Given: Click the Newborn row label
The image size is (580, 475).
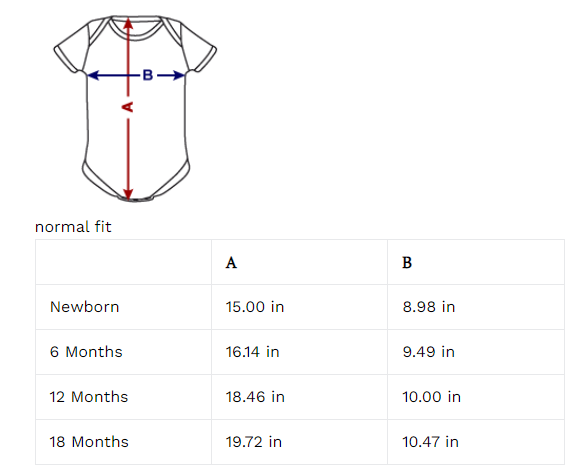Looking at the screenshot, I should coord(84,307).
